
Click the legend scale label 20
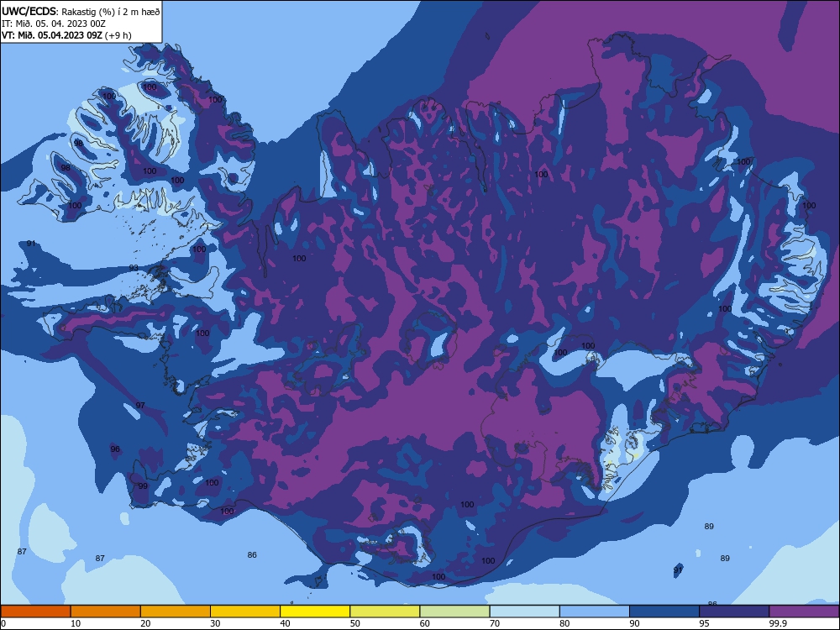tap(145, 623)
